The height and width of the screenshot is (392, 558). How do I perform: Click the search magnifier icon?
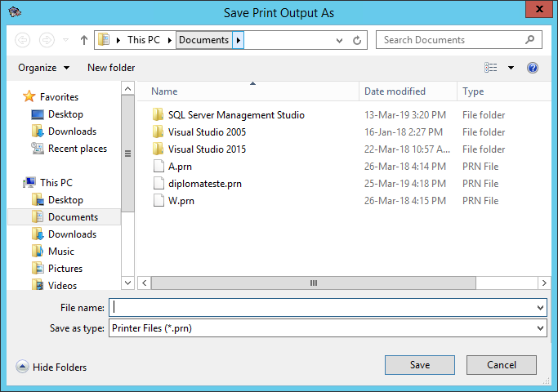pos(529,40)
